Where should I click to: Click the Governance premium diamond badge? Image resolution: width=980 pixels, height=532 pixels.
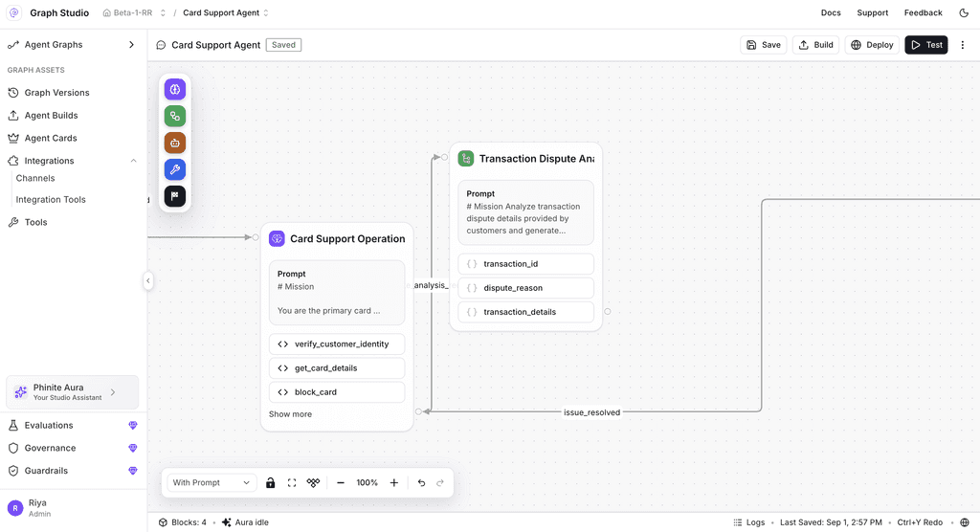tap(132, 448)
